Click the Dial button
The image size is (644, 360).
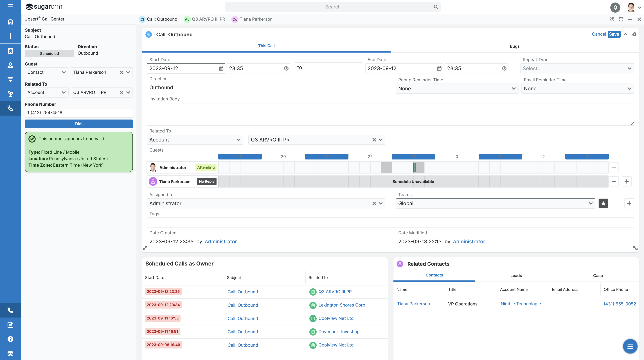click(x=78, y=124)
